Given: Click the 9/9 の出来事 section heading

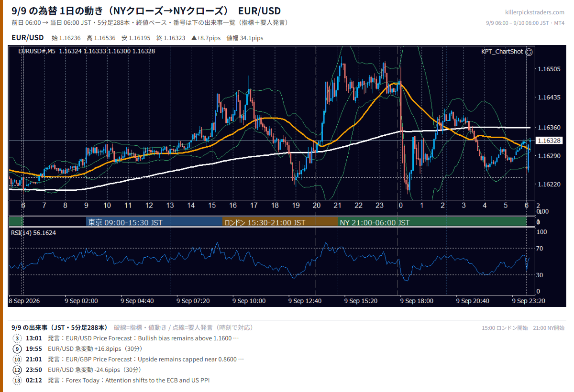Looking at the screenshot, I should (x=59, y=327).
